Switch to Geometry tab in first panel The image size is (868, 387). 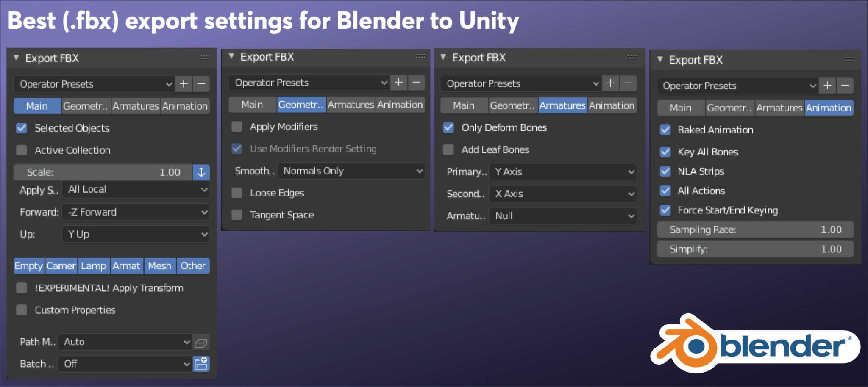tap(86, 106)
